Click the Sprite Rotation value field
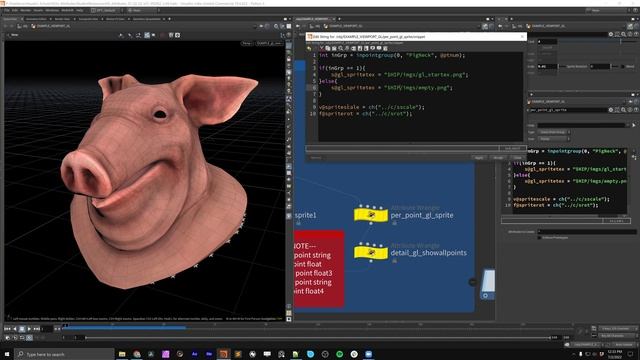 (x=600, y=67)
